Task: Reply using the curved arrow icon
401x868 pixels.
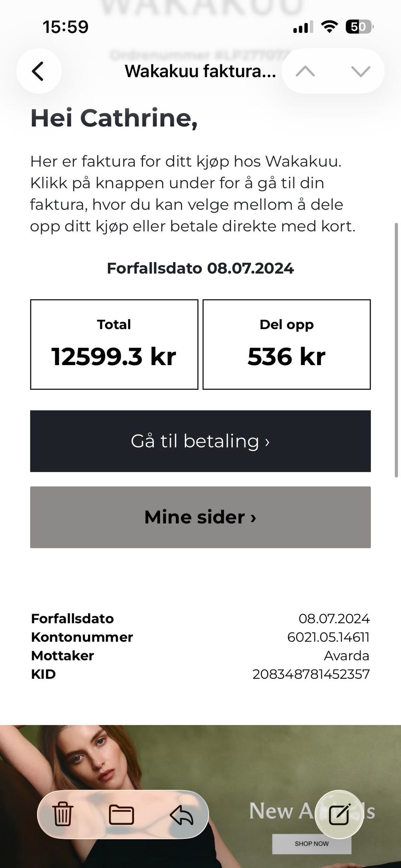Action: [182, 815]
